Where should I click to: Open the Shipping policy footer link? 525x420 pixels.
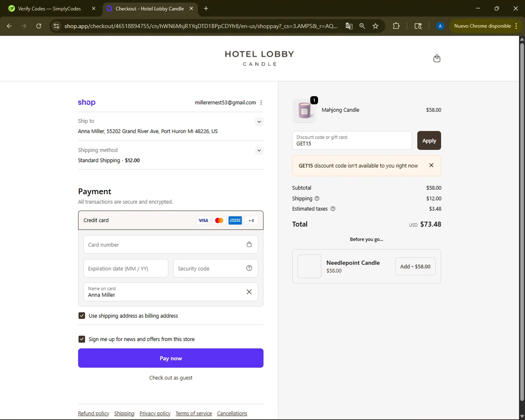coord(124,413)
